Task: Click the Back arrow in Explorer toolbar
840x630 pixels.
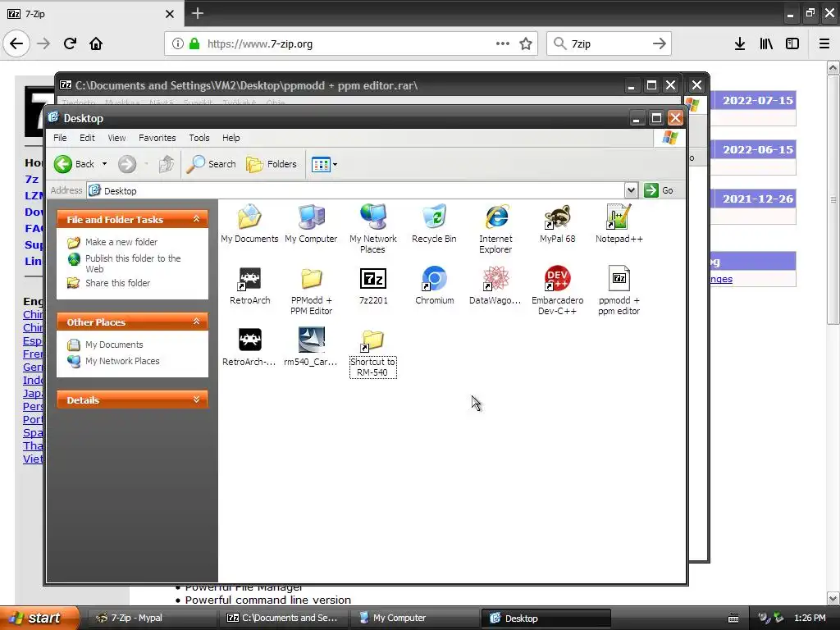Action: (62, 164)
